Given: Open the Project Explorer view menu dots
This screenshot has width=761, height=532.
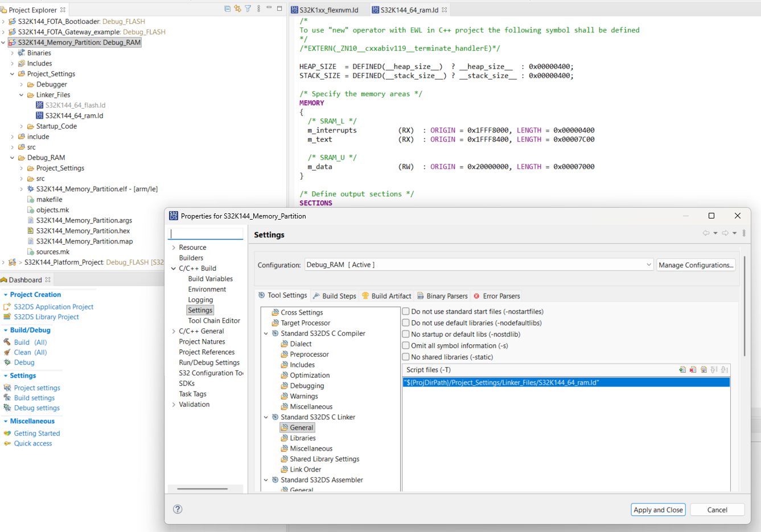Looking at the screenshot, I should (x=258, y=8).
